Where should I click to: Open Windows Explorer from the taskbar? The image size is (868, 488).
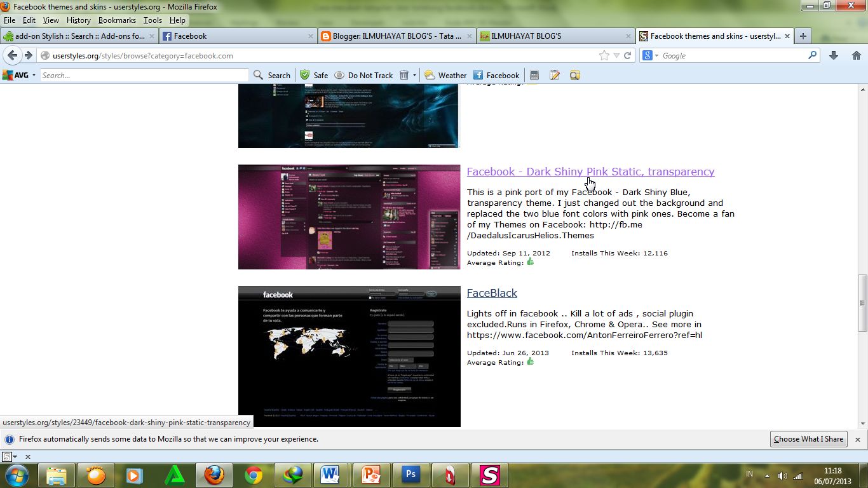(57, 475)
